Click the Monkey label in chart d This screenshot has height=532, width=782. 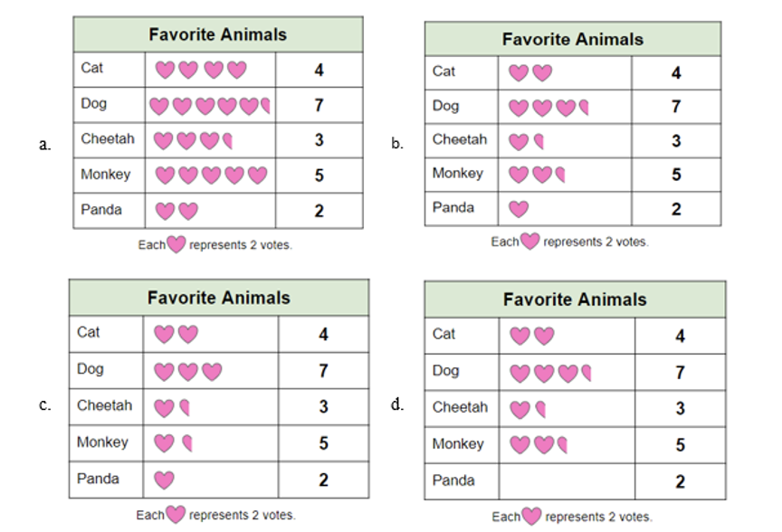[458, 443]
